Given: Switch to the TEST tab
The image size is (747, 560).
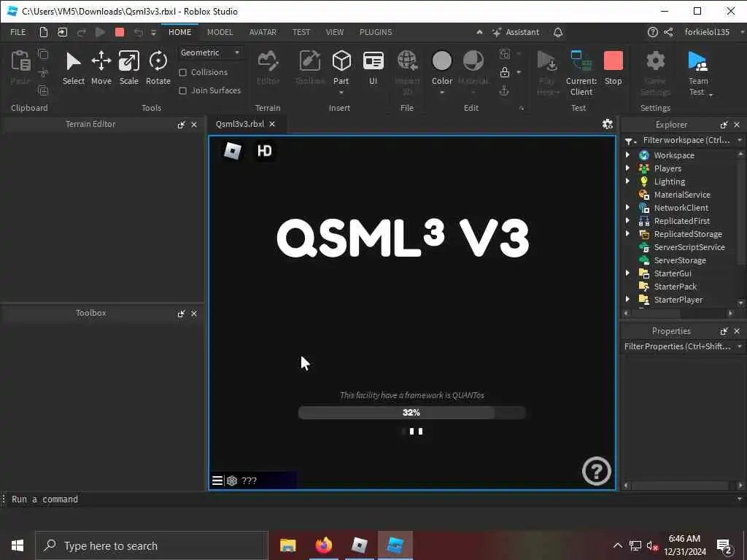Looking at the screenshot, I should [x=301, y=32].
